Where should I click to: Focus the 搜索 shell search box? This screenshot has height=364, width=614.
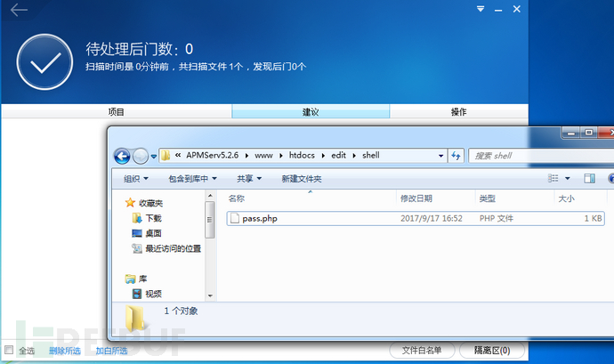pos(542,156)
